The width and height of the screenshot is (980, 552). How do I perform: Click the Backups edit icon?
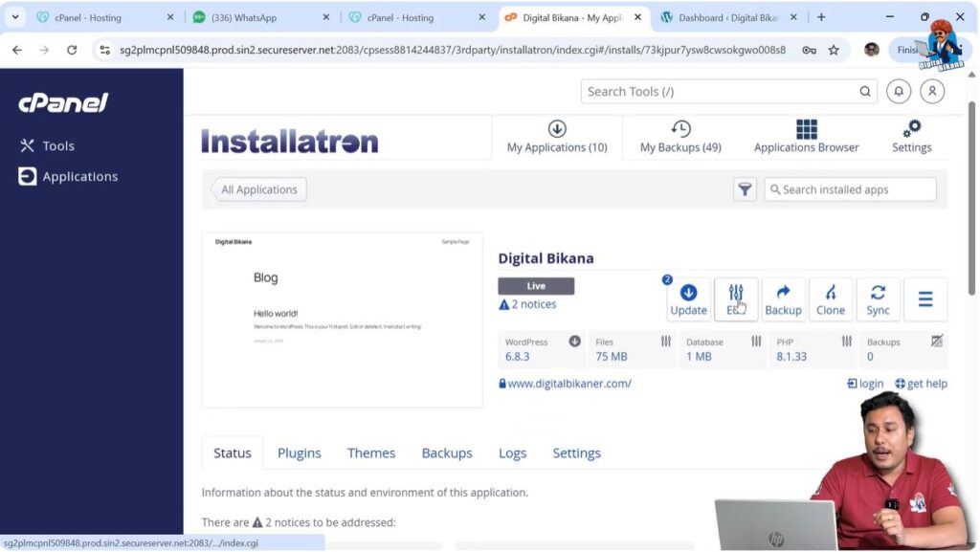pyautogui.click(x=936, y=341)
